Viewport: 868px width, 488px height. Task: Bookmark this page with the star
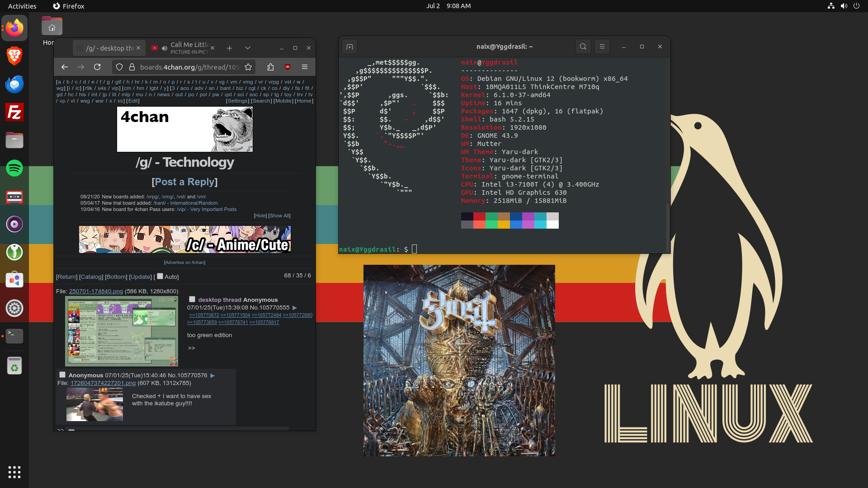[x=248, y=67]
